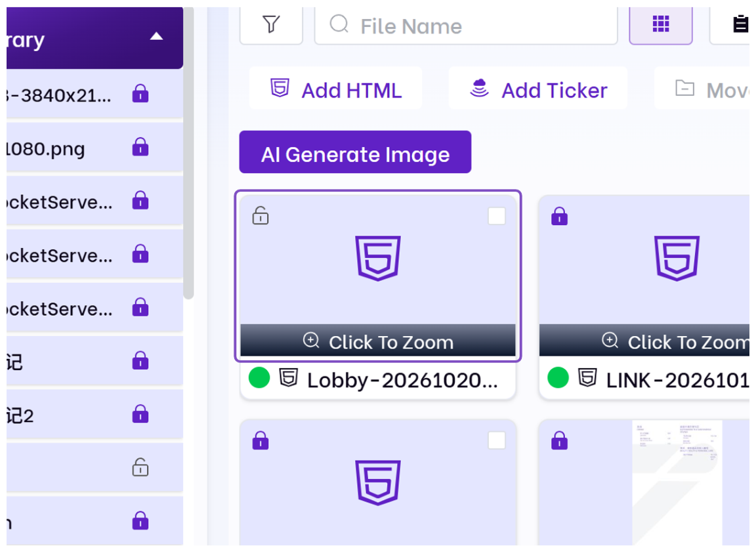Tick the checkbox on the Lobby card

coord(497,216)
